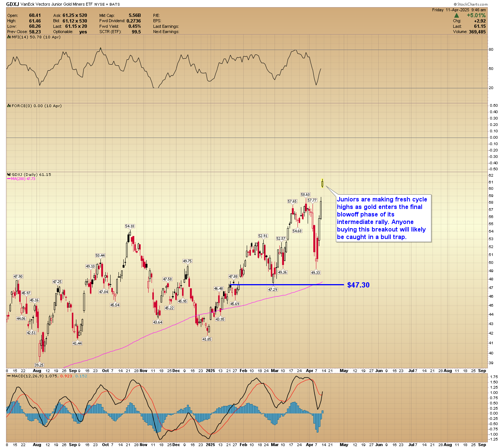Click the 47.90 July high label

pos(18,277)
